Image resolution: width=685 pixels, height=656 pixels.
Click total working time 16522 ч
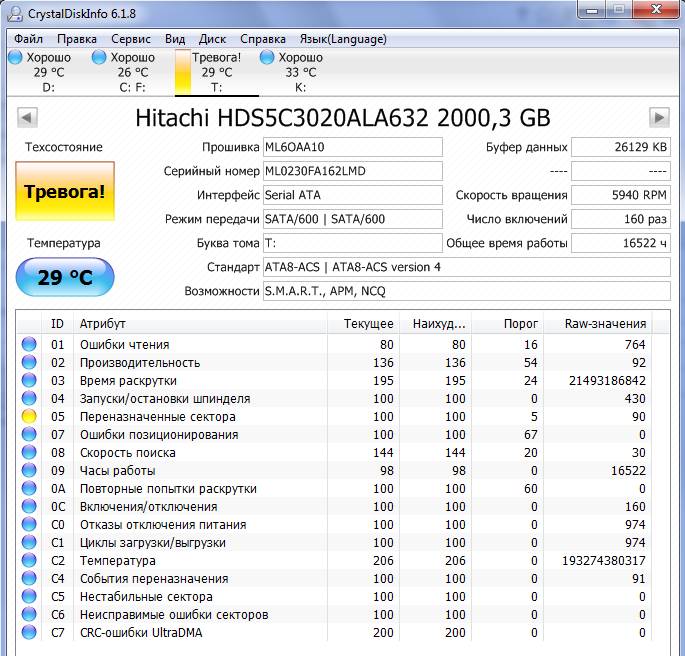pos(621,243)
